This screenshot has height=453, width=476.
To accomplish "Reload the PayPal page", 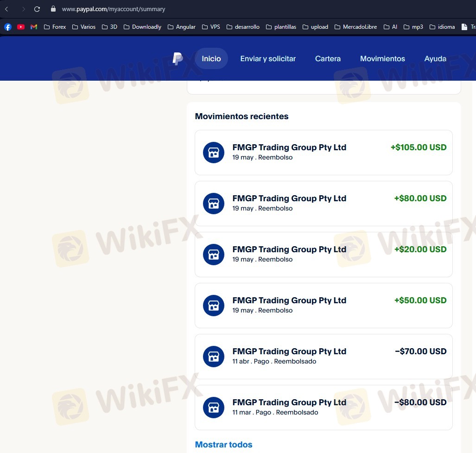I will pyautogui.click(x=37, y=9).
